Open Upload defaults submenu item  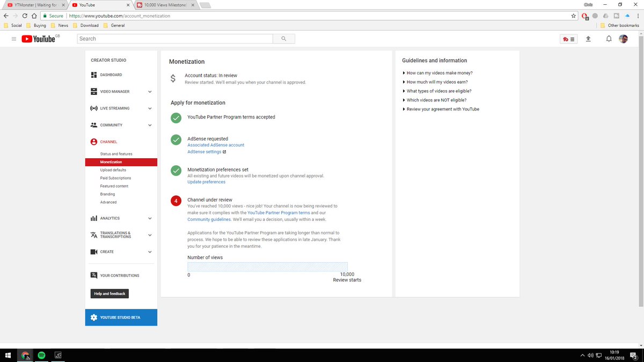click(x=113, y=170)
